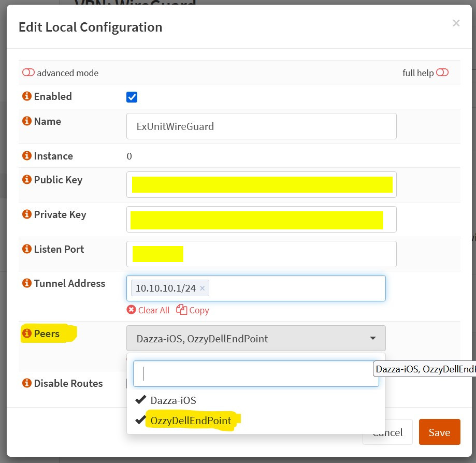Click the info icon beside Tunnel Address
Image resolution: width=476 pixels, height=463 pixels.
27,283
